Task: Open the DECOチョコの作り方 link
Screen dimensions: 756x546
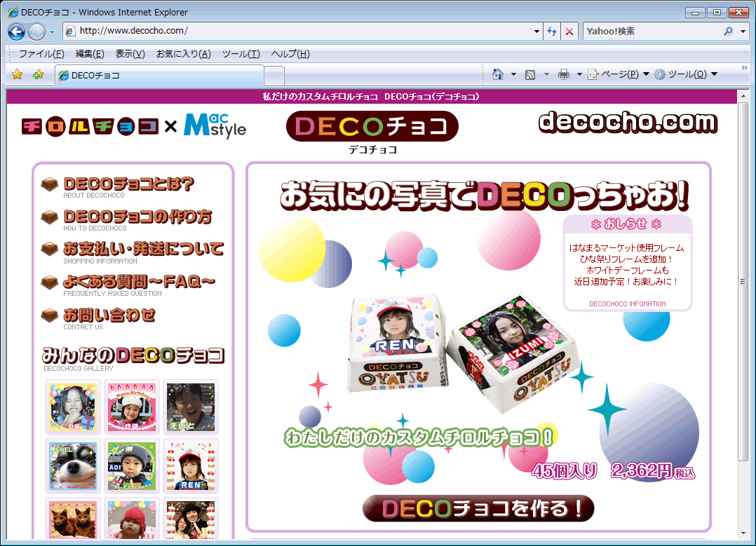Action: click(137, 217)
